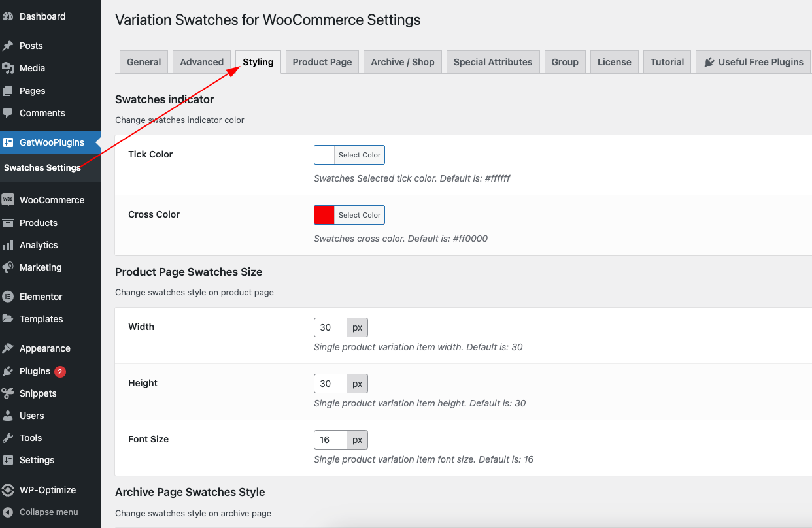Switch to Archive / Shop tab
The image size is (812, 528).
click(x=403, y=62)
